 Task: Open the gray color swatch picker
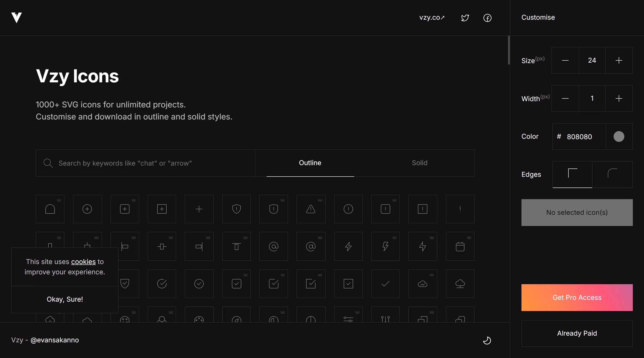619,136
